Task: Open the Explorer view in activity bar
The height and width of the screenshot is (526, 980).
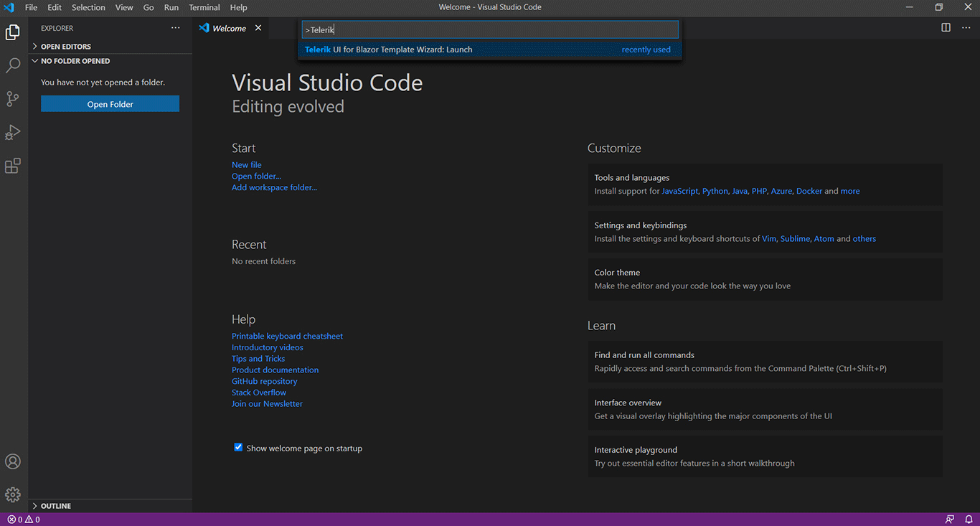Action: [x=13, y=32]
